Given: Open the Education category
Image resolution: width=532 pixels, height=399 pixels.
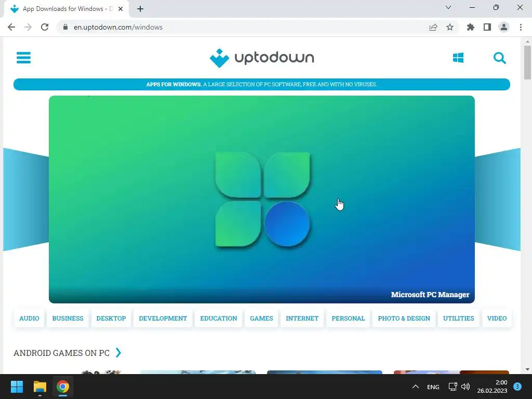Looking at the screenshot, I should tap(219, 318).
